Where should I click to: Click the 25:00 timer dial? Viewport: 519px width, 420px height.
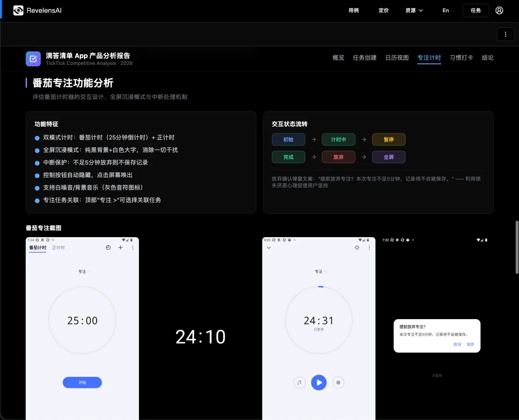pos(83,320)
